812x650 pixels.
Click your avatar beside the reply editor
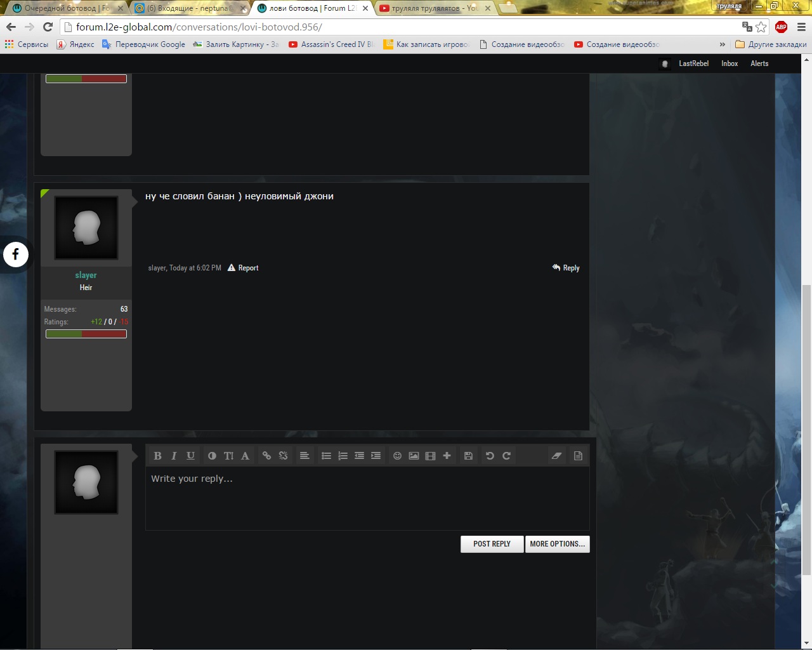[86, 482]
